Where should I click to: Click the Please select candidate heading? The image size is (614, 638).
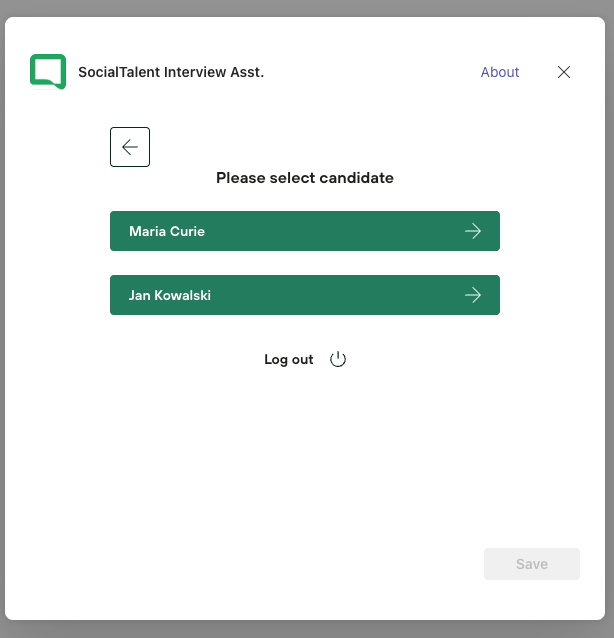point(304,178)
